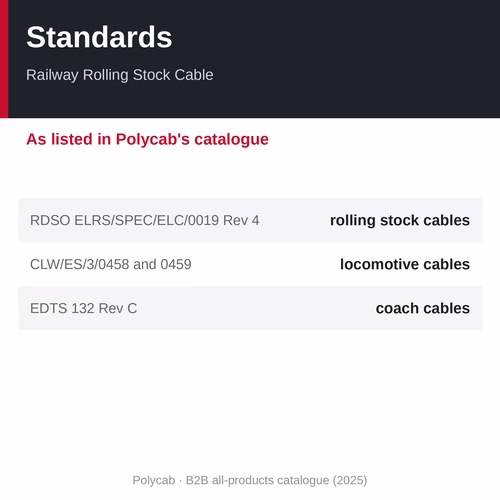Click the CLW/ES/3/0458 and 0459 text
Screen dimensions: 500x500
click(111, 264)
